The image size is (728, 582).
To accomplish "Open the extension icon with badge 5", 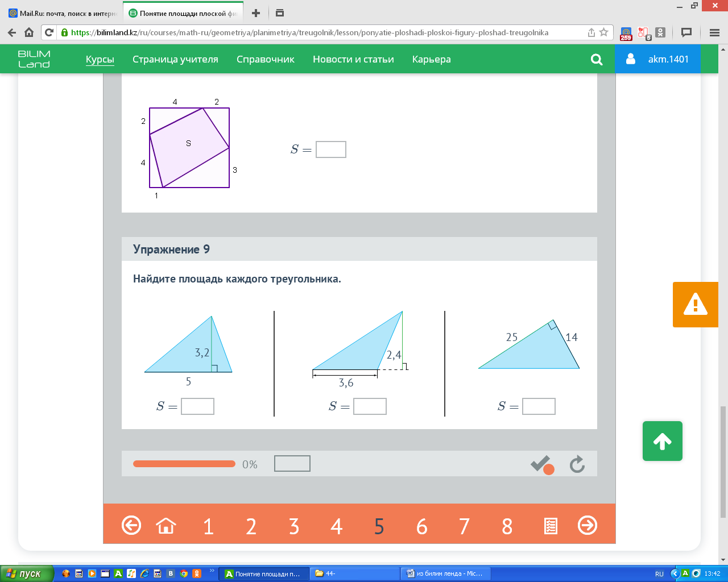I will [x=644, y=33].
